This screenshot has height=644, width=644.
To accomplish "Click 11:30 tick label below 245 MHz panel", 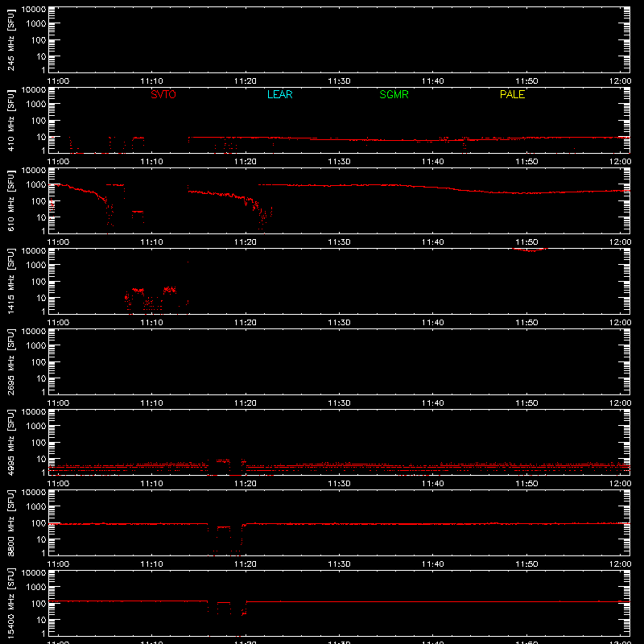I will (x=339, y=81).
